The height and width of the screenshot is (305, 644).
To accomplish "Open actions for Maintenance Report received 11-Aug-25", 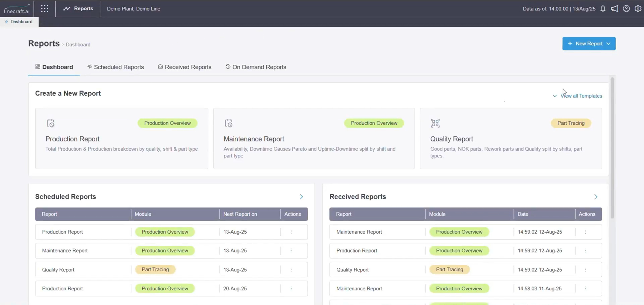I will 585,289.
